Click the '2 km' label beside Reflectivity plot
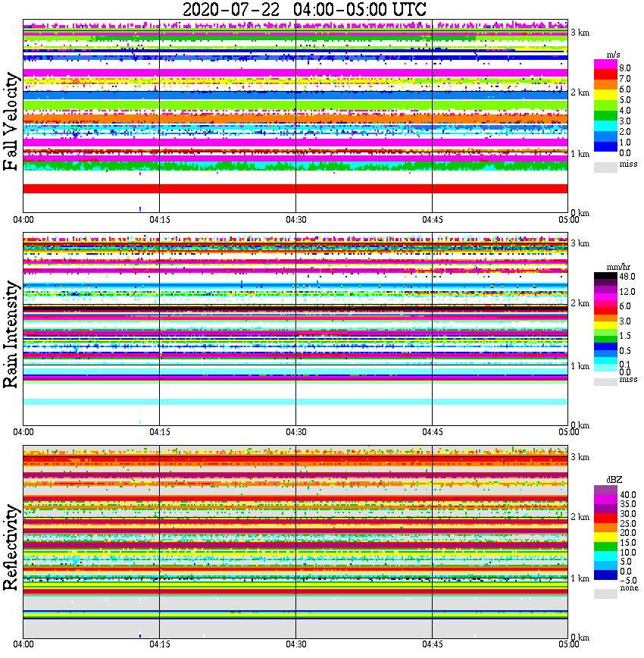This screenshot has width=644, height=658. (580, 516)
